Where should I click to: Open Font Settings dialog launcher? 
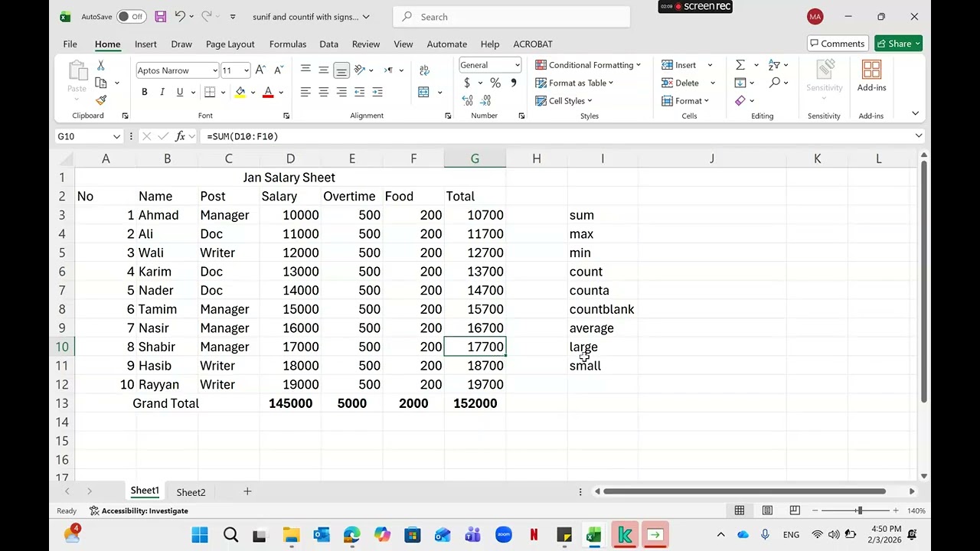click(286, 116)
